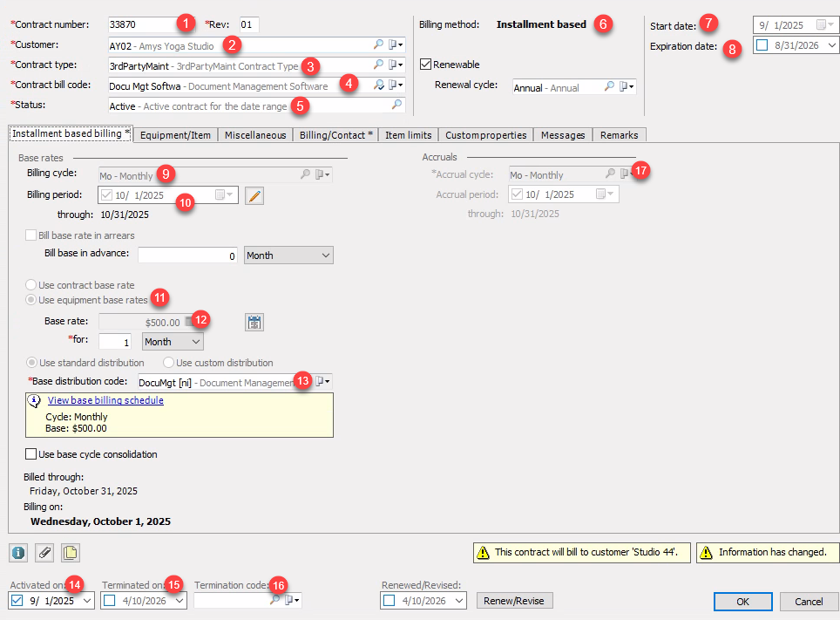The width and height of the screenshot is (840, 620).
Task: Look up Renewal cycle magnifier icon
Action: pyautogui.click(x=609, y=85)
